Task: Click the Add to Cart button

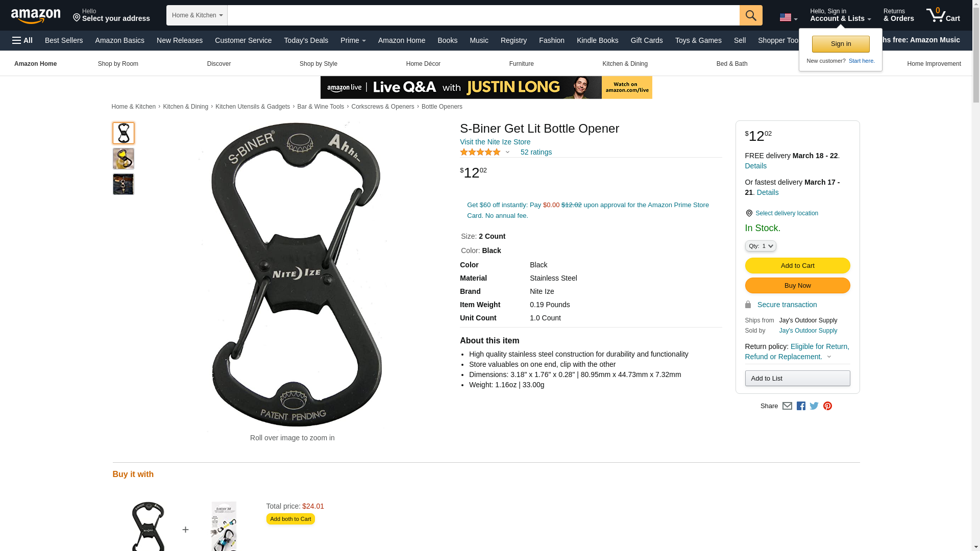Action: [797, 265]
